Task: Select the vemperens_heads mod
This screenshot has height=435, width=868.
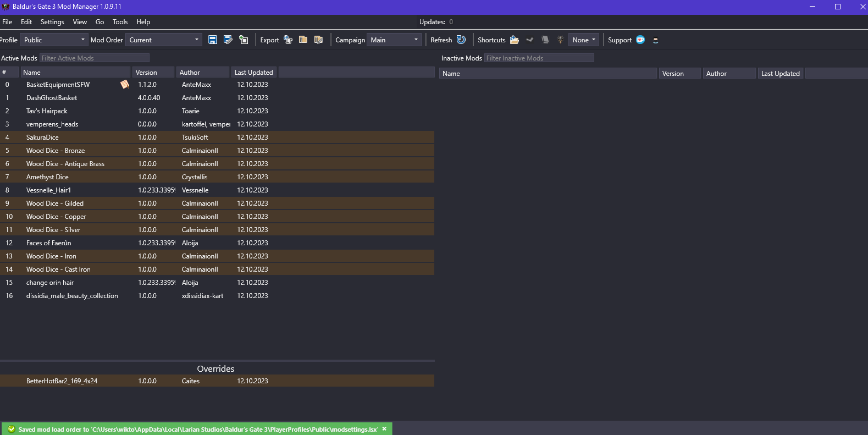Action: click(217, 124)
